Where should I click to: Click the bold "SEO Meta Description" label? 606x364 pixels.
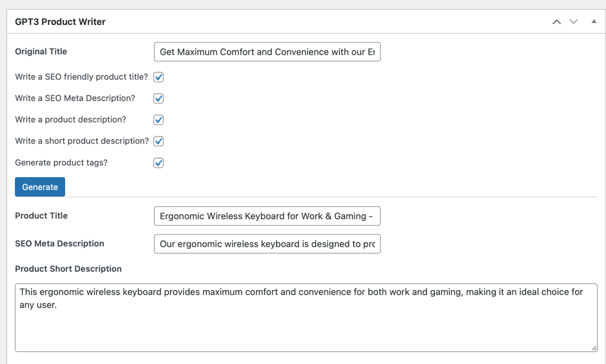(x=60, y=244)
